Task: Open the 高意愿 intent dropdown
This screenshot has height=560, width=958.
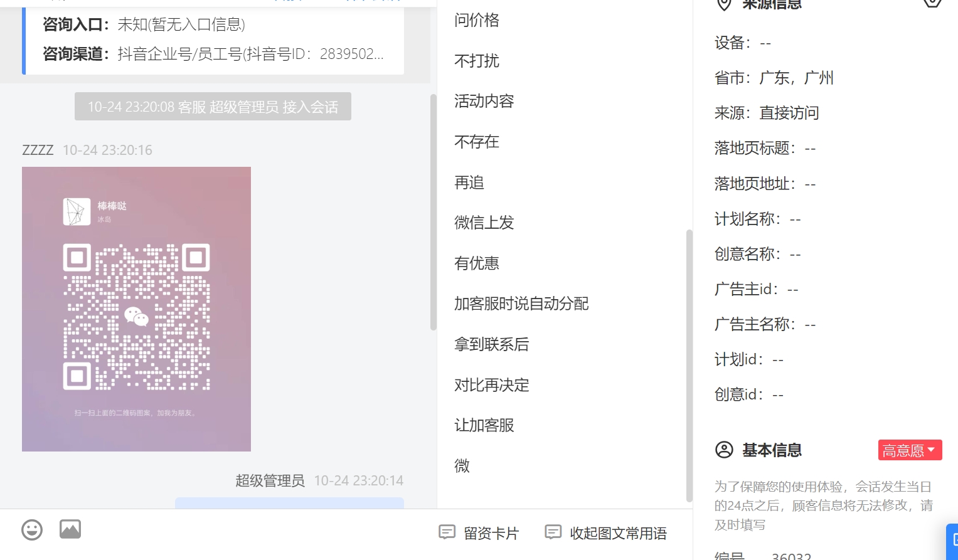Action: tap(910, 450)
